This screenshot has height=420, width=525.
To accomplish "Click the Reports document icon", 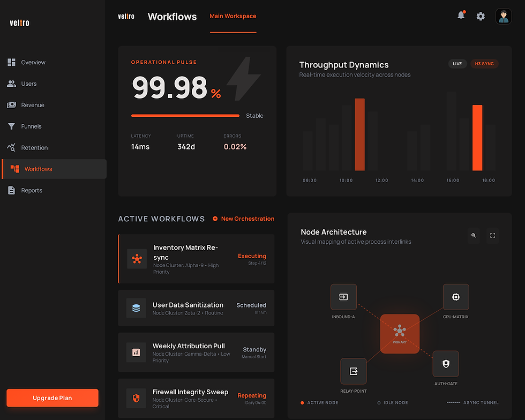I will point(11,190).
